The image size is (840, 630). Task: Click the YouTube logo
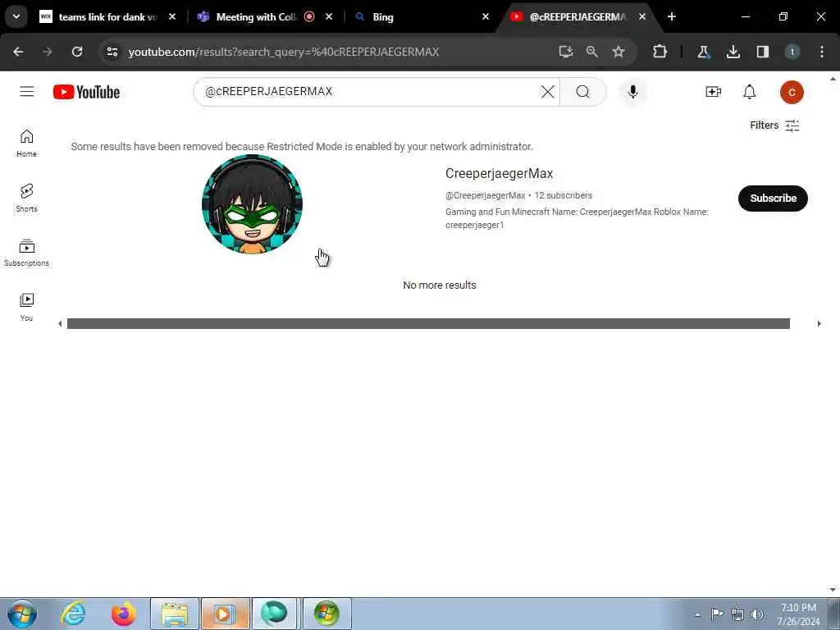coord(86,92)
